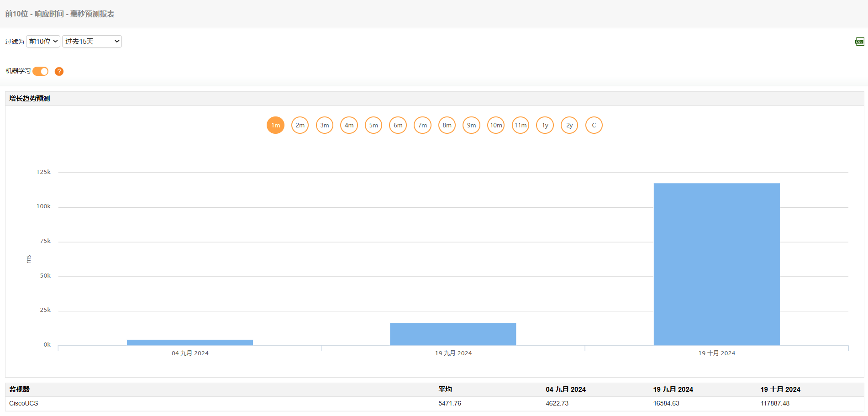Viewport: 868px width, 416px height.
Task: Select the 2m forecast period
Action: pyautogui.click(x=300, y=125)
